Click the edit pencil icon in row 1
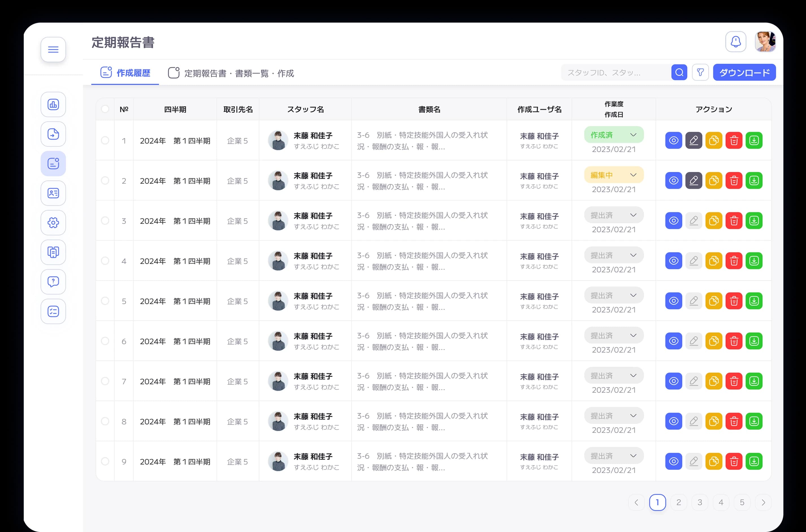This screenshot has height=532, width=806. pyautogui.click(x=694, y=140)
